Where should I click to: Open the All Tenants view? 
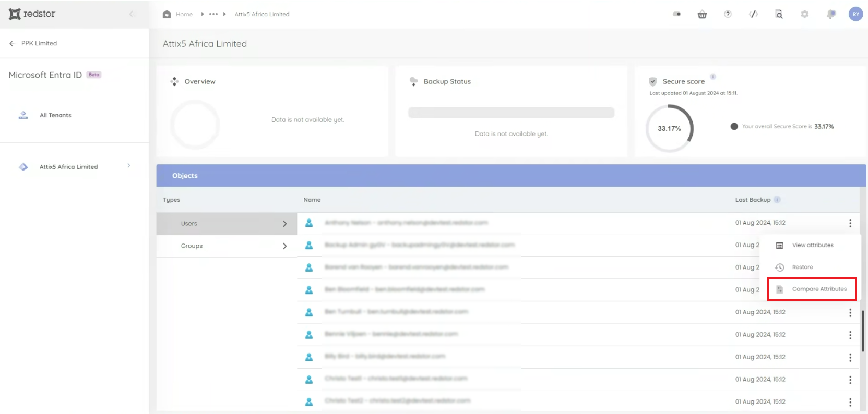point(55,115)
